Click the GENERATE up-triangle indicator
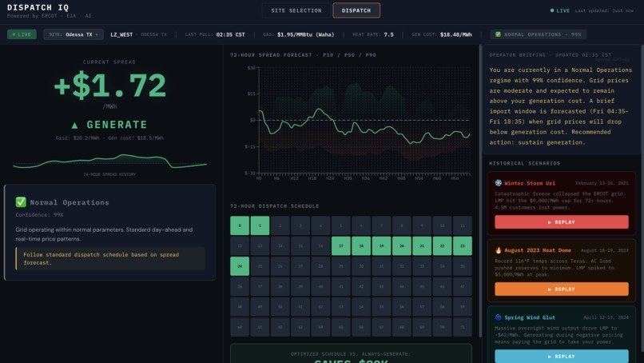The image size is (644, 363). (74, 125)
